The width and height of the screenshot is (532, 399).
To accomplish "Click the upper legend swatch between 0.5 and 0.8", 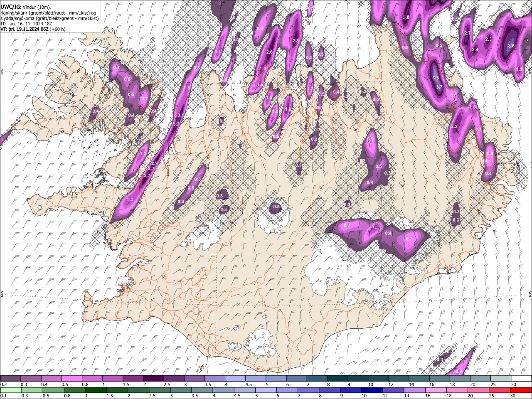I will (71, 378).
